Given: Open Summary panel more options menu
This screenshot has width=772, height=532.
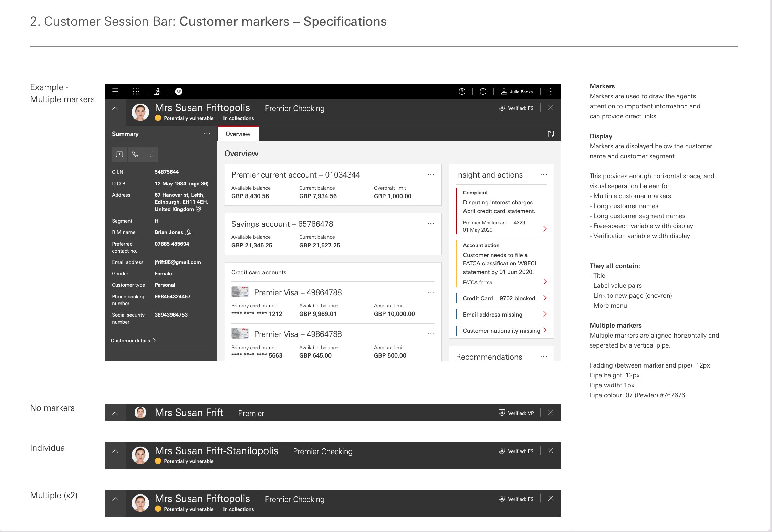Looking at the screenshot, I should tap(207, 134).
